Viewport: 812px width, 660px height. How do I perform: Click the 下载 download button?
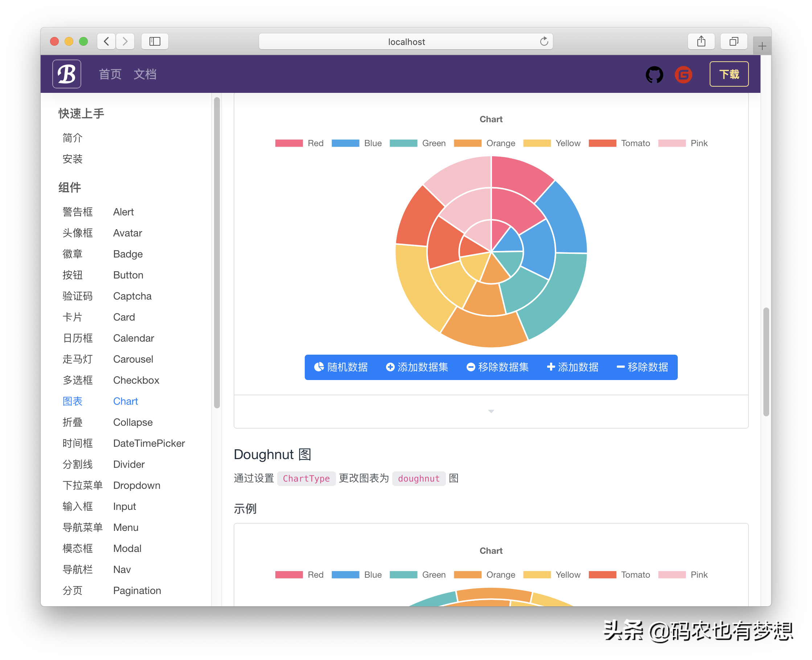click(x=729, y=74)
